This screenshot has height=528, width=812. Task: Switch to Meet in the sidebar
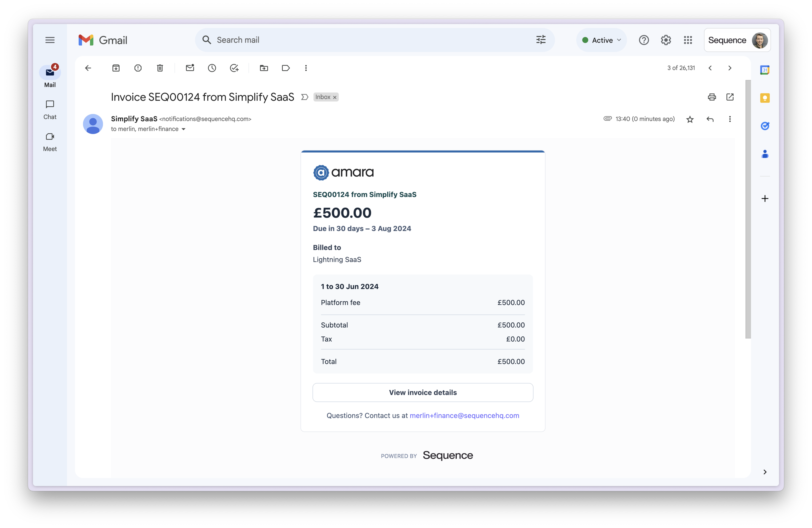50,142
